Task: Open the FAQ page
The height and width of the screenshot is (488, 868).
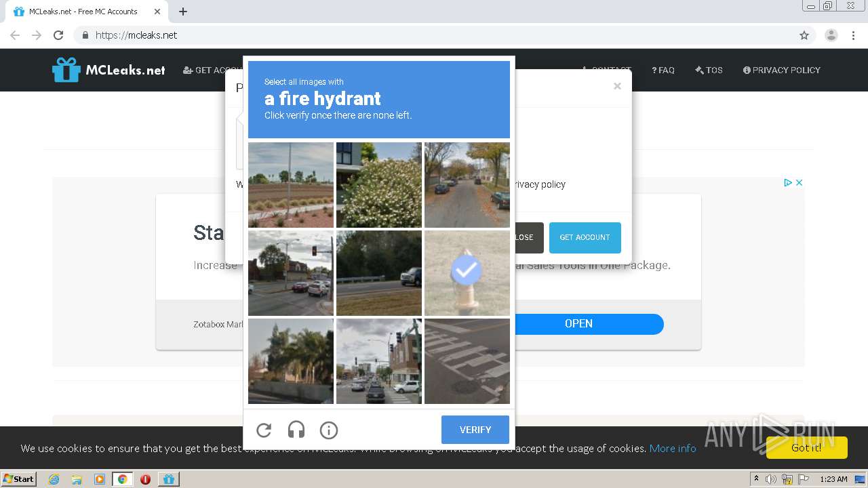Action: 663,70
